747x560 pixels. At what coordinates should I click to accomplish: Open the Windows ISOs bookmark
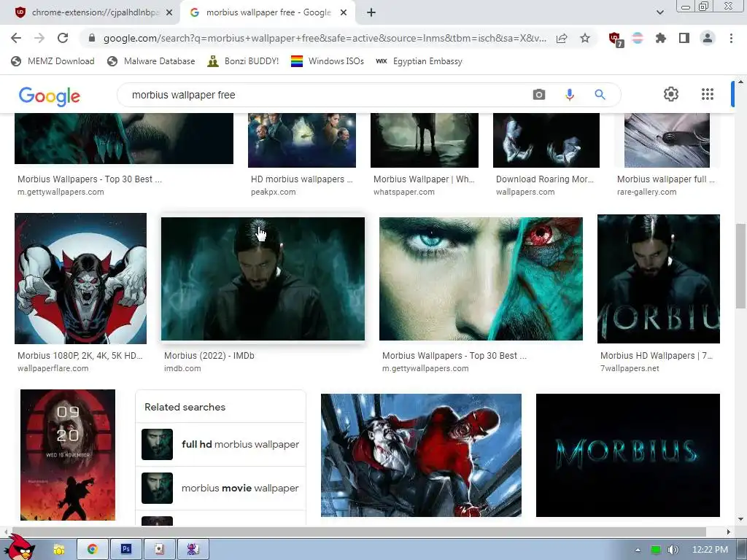pos(328,61)
